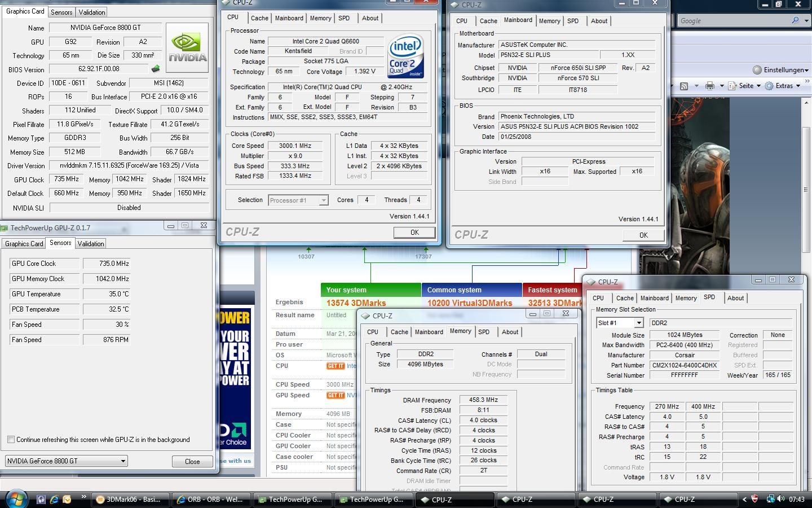The width and height of the screenshot is (812, 508).
Task: Click Fan Speed value '876 RPM'
Action: 107,340
